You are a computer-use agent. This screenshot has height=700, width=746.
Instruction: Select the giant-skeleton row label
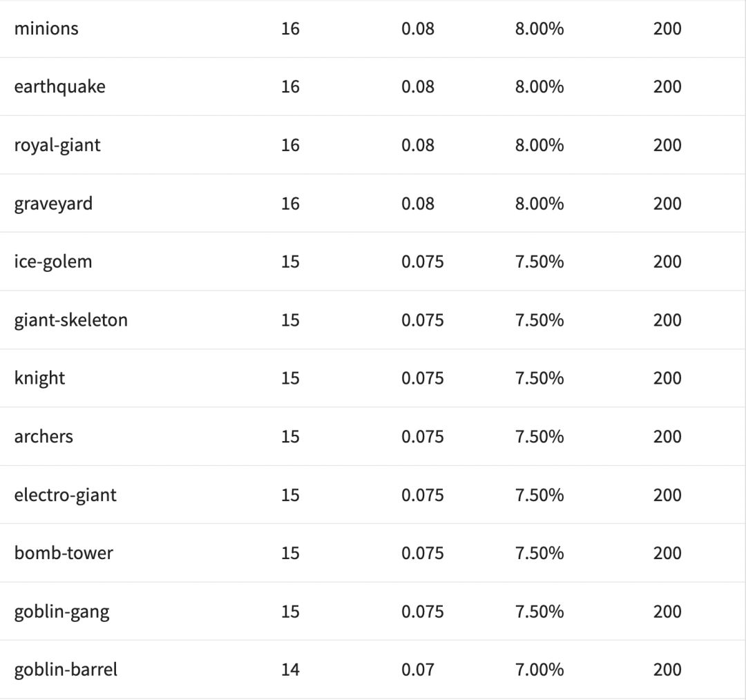coord(70,320)
